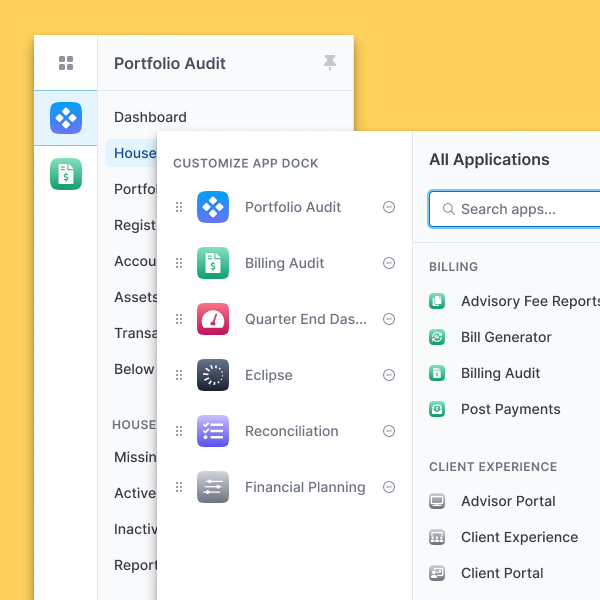Select Portfolio Audit icon in left dock

(66, 118)
